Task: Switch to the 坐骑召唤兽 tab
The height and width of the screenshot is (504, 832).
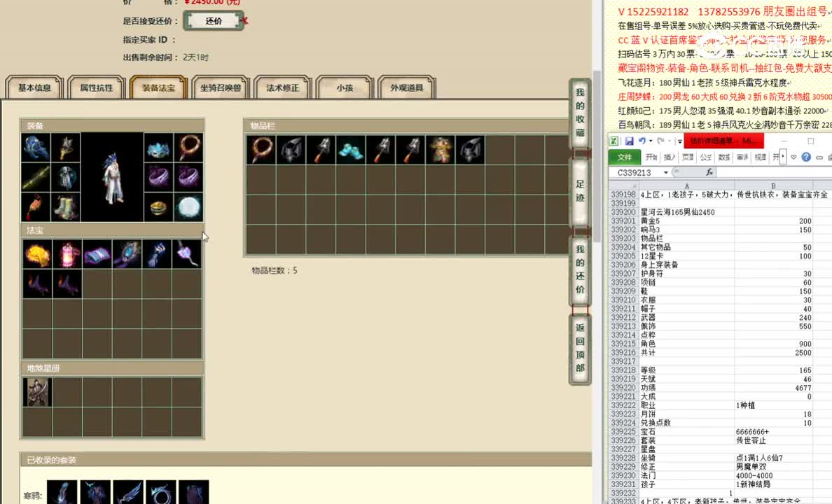Action: tap(221, 87)
